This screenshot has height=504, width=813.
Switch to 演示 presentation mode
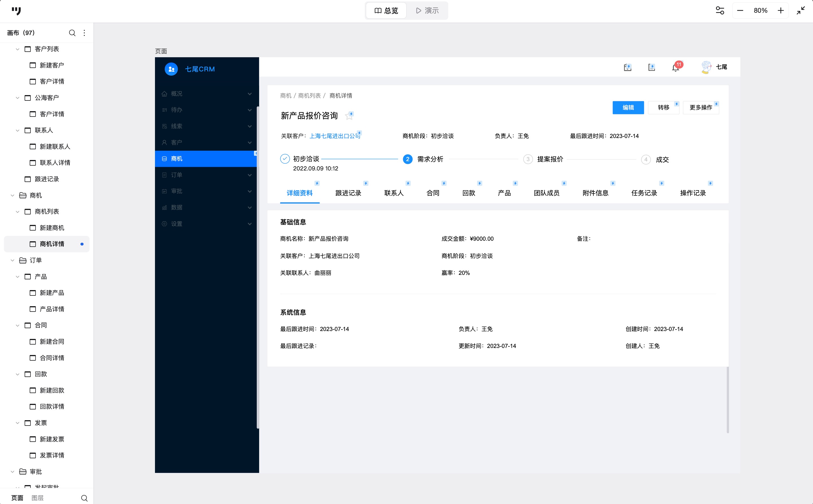pyautogui.click(x=427, y=11)
